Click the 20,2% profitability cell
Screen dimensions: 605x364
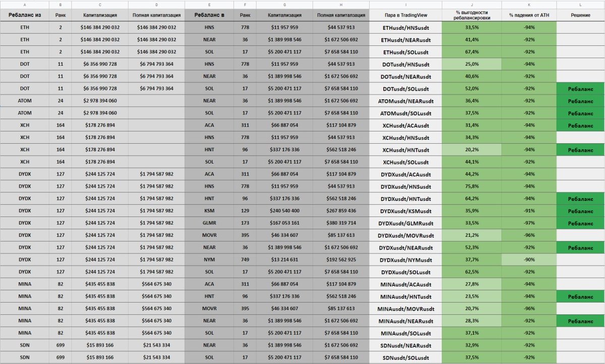471,150
